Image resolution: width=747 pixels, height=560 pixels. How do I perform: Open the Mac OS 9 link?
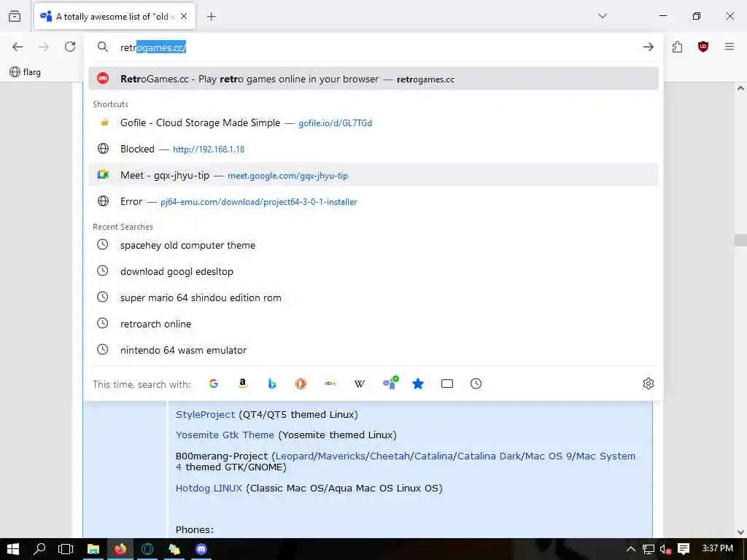(549, 456)
